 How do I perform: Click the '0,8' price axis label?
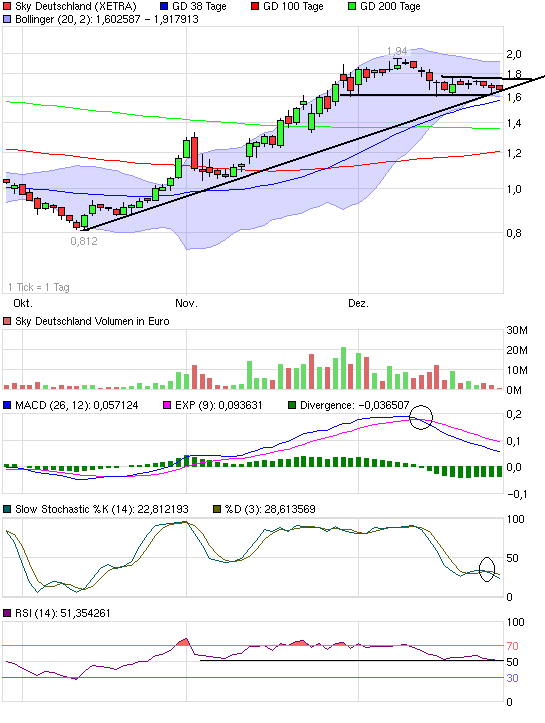click(514, 233)
